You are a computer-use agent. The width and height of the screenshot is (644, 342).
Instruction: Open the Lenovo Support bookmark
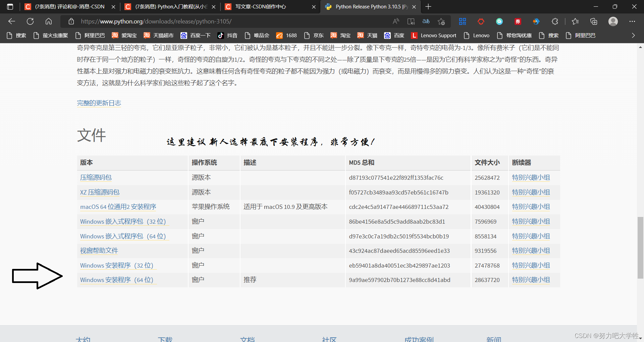(x=434, y=35)
